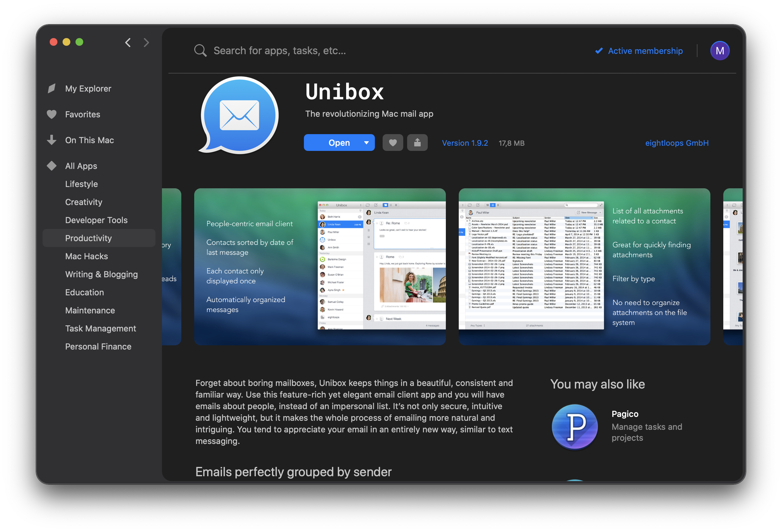Select the Productivity category
This screenshot has height=532, width=782.
(99, 238)
